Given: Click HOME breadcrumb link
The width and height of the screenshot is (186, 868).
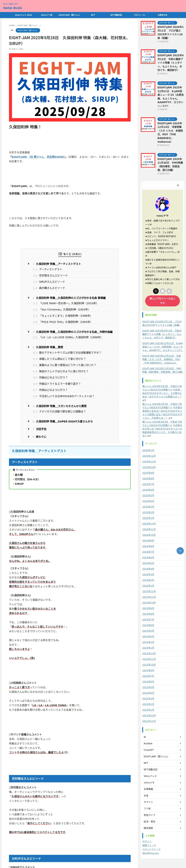Looking at the screenshot, I should coord(12,25).
